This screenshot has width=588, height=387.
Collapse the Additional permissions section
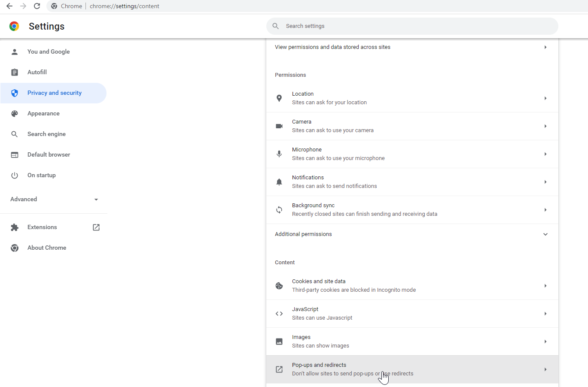[545, 234]
